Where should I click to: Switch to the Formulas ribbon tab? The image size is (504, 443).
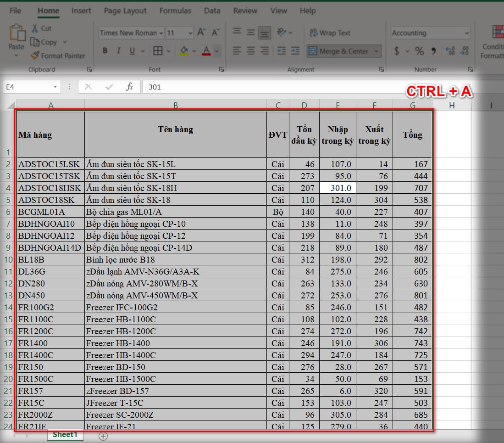click(175, 11)
